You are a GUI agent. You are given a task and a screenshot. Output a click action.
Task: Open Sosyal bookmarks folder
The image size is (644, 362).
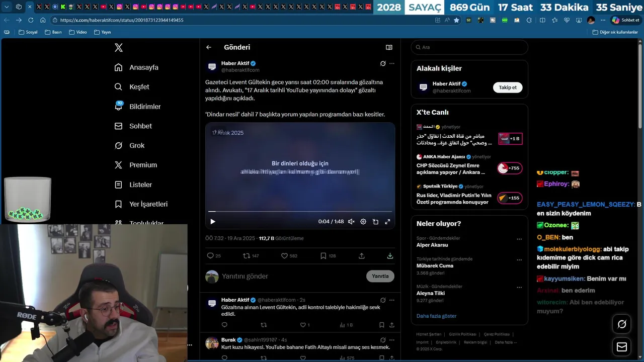(28, 32)
